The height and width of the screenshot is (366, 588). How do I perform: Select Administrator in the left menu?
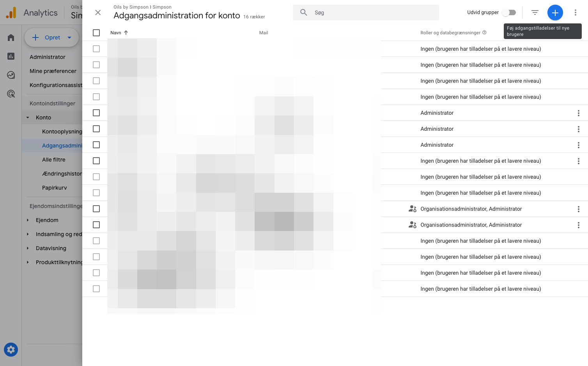(48, 57)
